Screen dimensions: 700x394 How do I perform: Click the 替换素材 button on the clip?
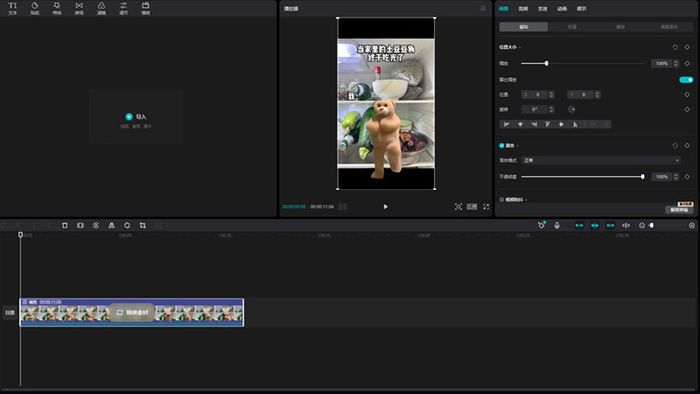tap(132, 312)
